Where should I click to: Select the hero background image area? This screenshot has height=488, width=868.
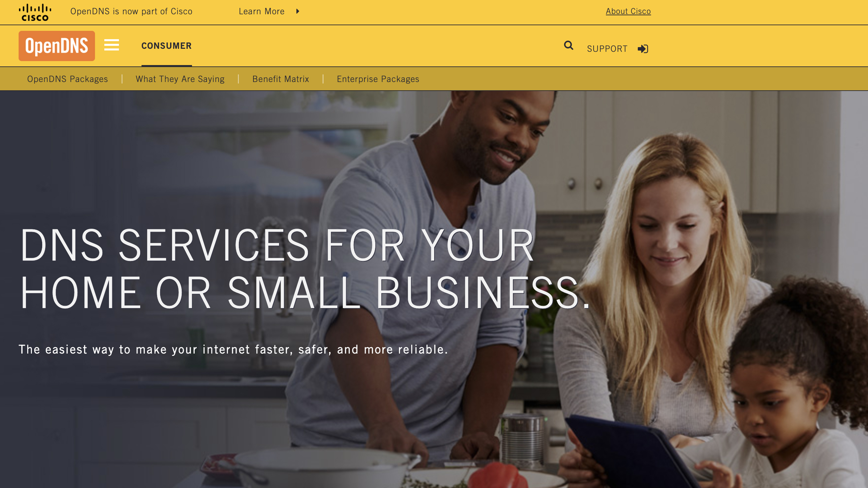point(434,289)
